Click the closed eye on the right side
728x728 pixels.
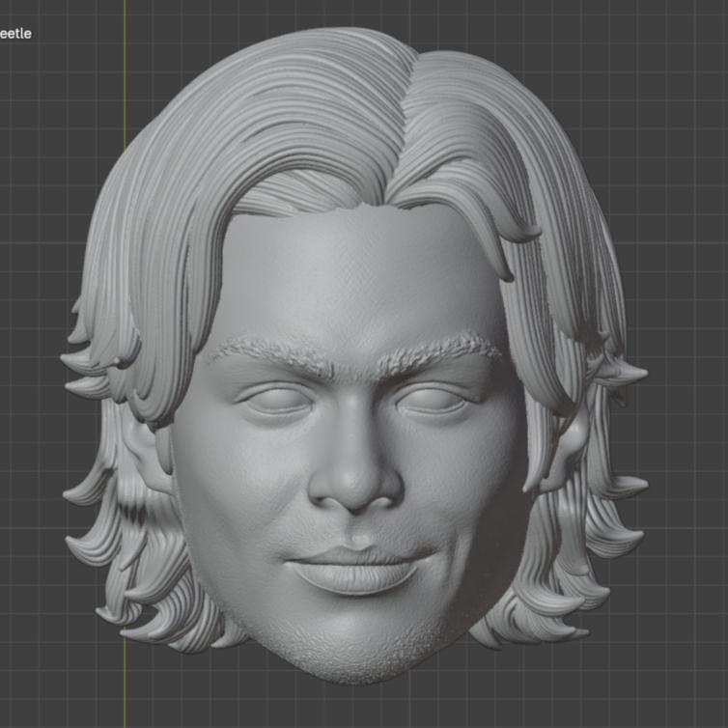pos(432,398)
